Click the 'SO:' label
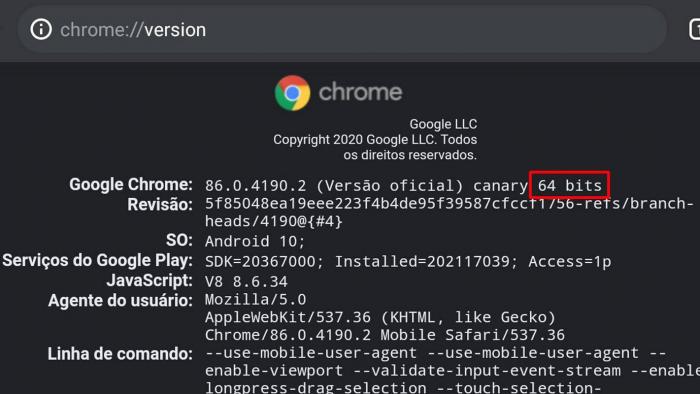700x394 pixels. [179, 240]
